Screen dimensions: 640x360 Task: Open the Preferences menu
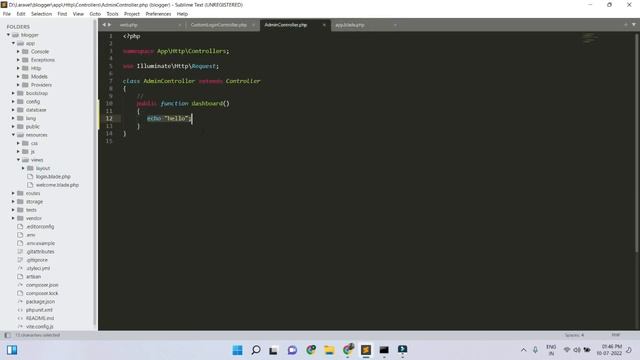pos(158,14)
